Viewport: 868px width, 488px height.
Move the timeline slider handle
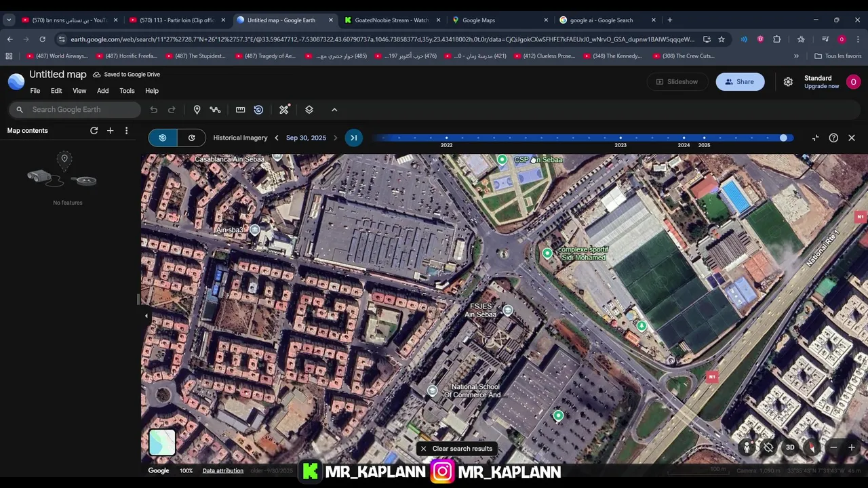coord(783,138)
